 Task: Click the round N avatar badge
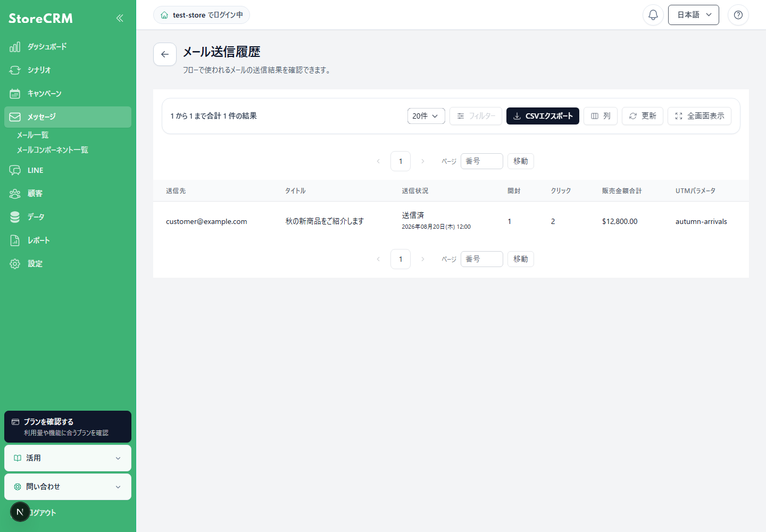click(20, 512)
